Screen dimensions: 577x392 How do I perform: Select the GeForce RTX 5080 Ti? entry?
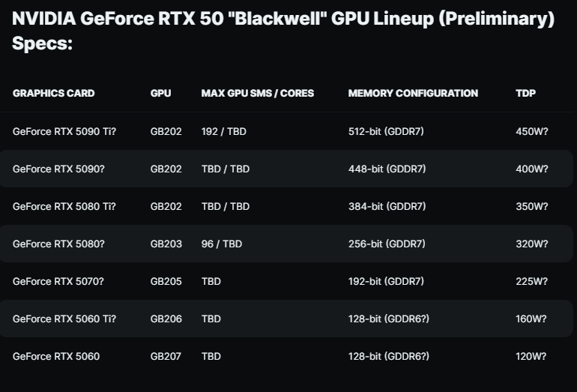64,206
